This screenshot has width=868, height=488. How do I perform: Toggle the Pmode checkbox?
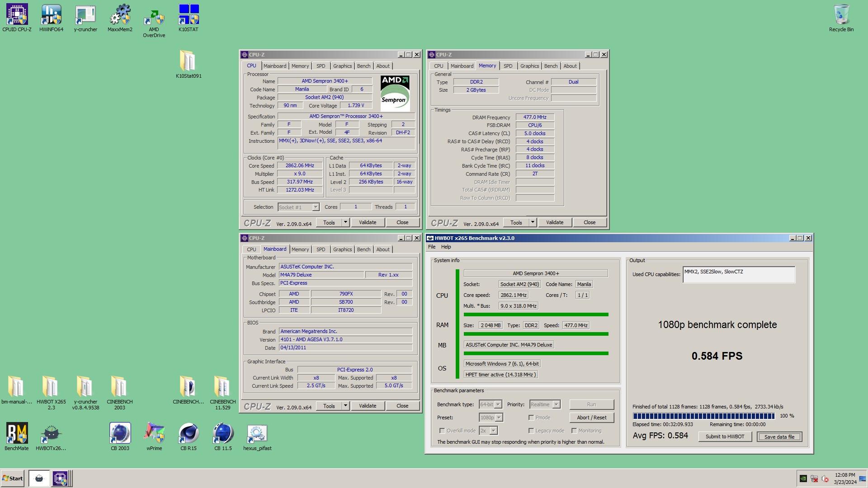click(x=531, y=418)
